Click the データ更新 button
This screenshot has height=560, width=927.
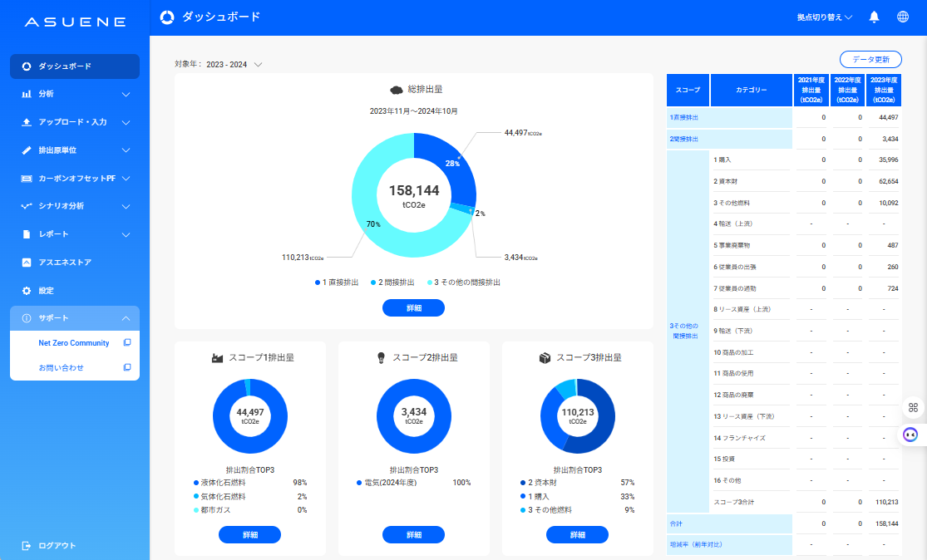click(870, 60)
